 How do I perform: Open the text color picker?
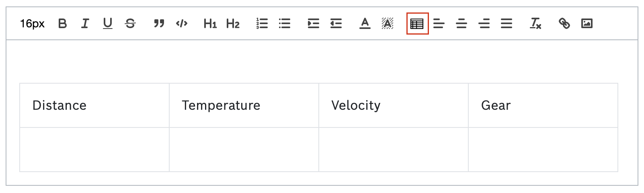365,24
